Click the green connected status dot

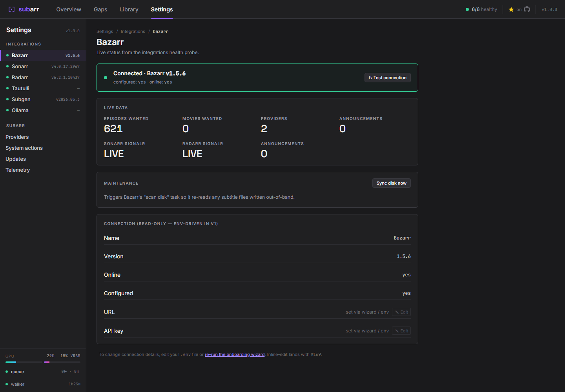[x=106, y=78]
